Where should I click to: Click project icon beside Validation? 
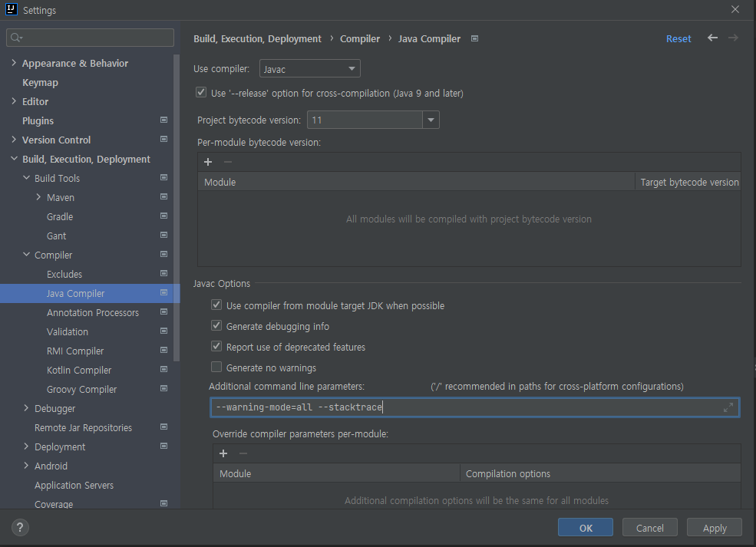(x=164, y=331)
